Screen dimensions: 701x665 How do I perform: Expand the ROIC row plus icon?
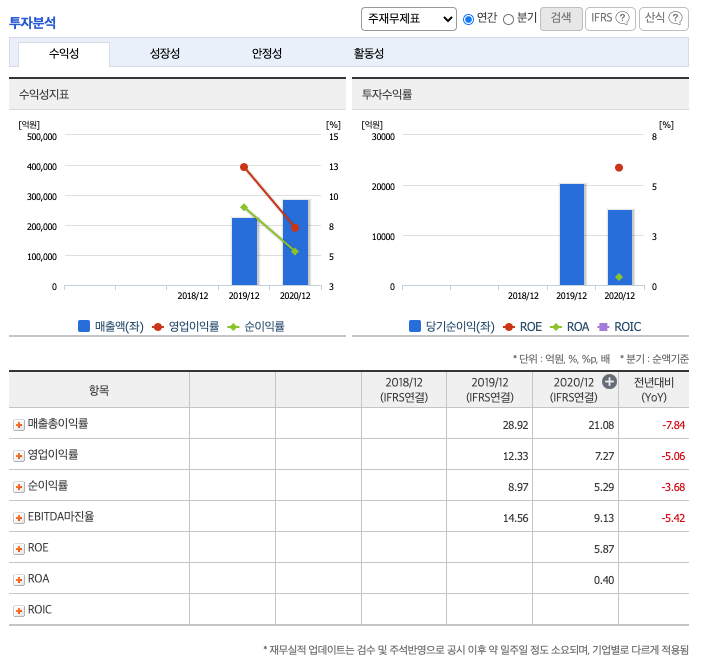[19, 610]
